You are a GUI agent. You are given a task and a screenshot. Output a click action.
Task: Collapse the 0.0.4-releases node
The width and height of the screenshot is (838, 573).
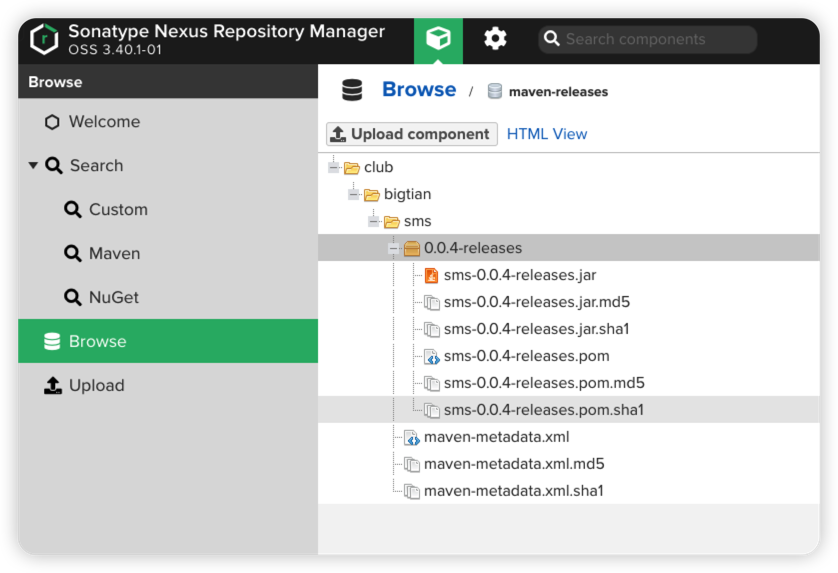pyautogui.click(x=393, y=248)
